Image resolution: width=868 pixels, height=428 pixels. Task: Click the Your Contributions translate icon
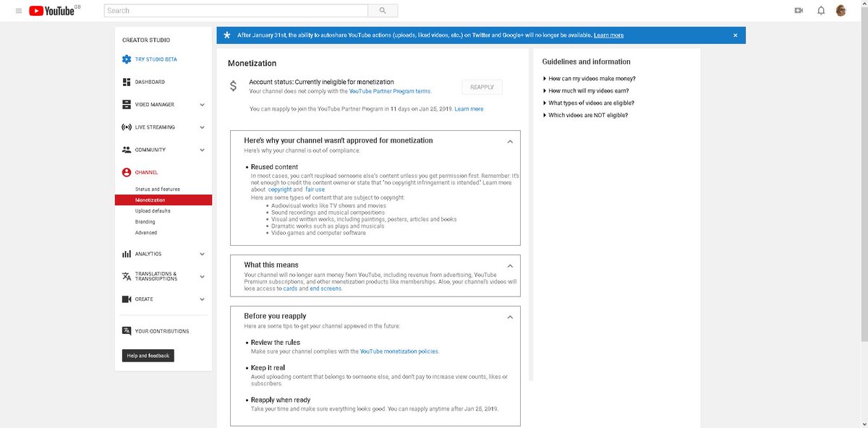(127, 331)
